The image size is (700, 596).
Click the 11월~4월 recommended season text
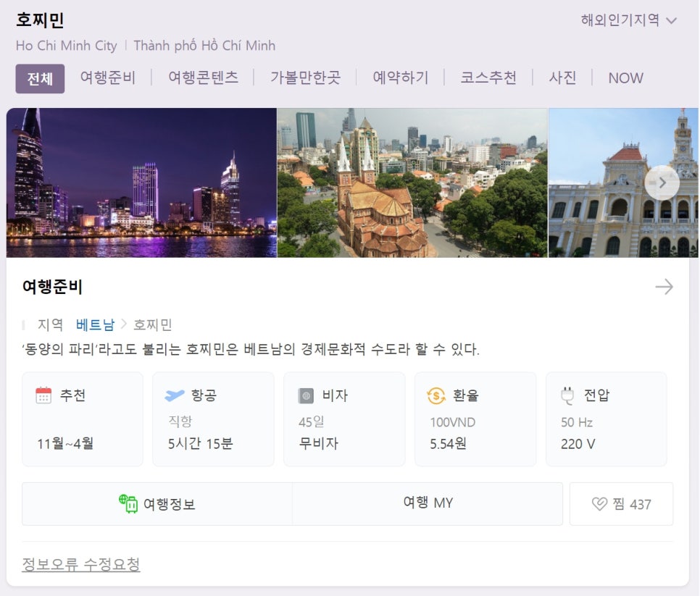pos(65,443)
